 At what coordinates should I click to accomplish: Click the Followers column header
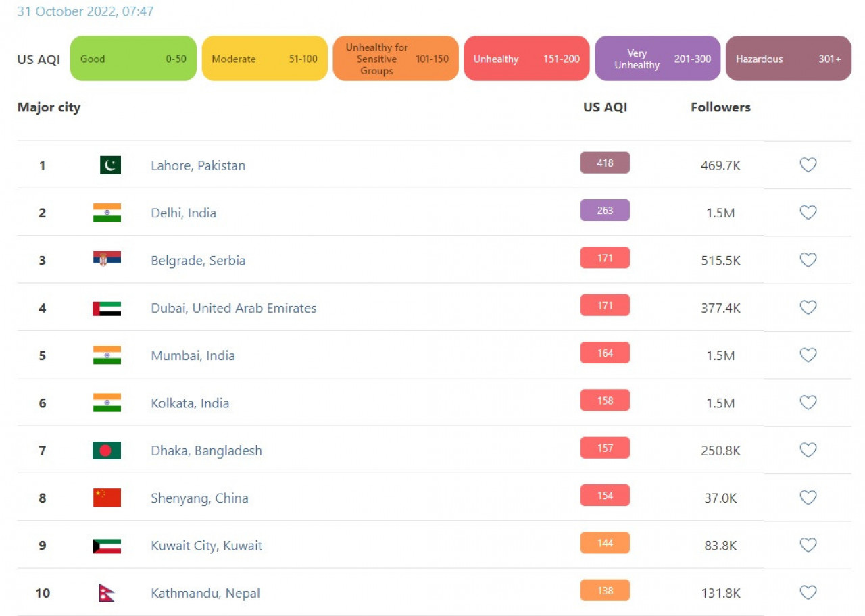point(720,107)
